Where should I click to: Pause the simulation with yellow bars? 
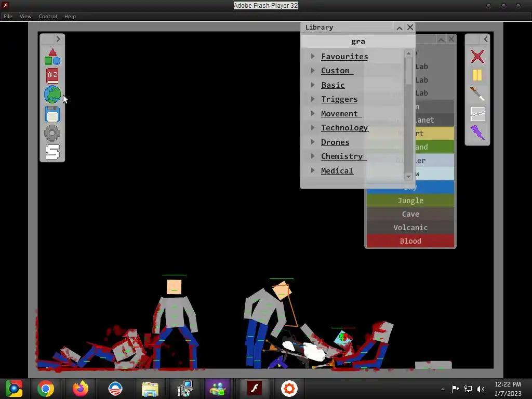pyautogui.click(x=477, y=75)
